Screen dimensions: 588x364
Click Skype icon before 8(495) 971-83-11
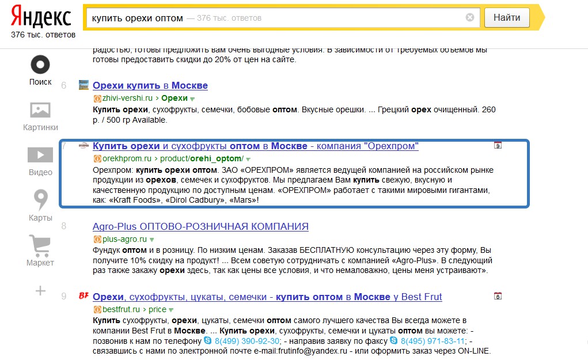tap(393, 340)
